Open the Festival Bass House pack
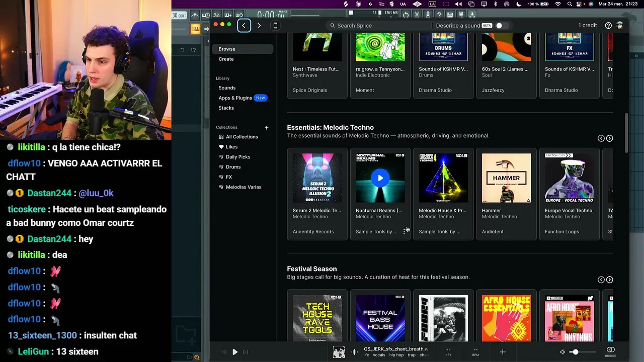The width and height of the screenshot is (644, 362). click(380, 318)
